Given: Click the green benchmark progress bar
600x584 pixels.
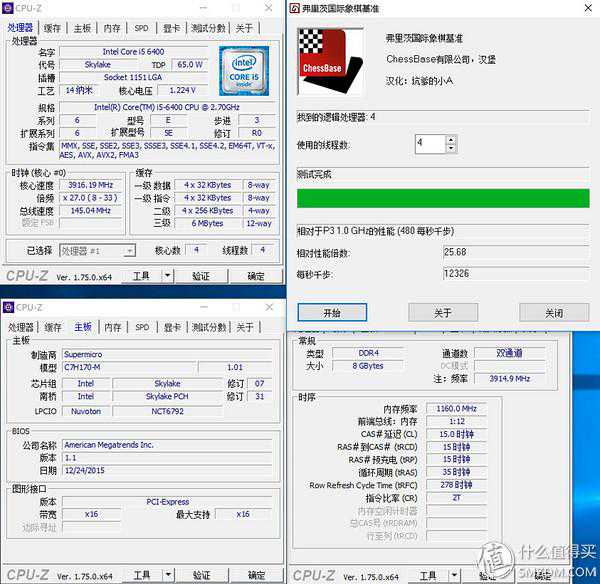Looking at the screenshot, I should pos(442,197).
